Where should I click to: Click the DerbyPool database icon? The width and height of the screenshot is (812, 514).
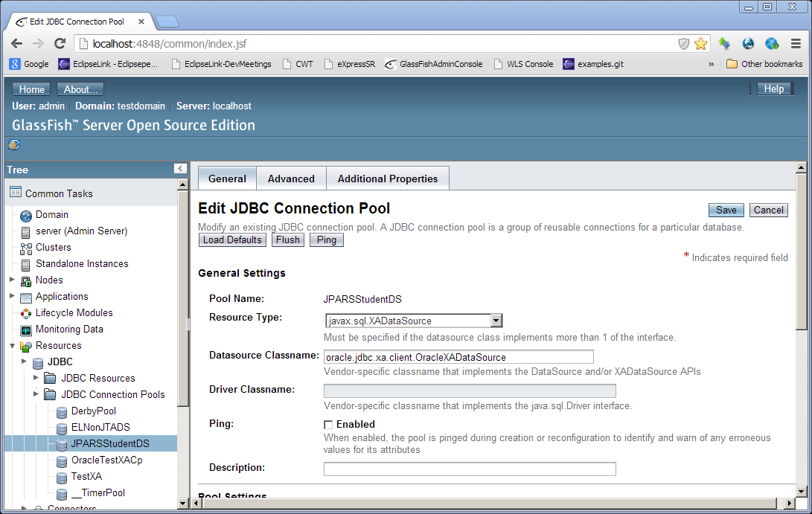click(62, 412)
